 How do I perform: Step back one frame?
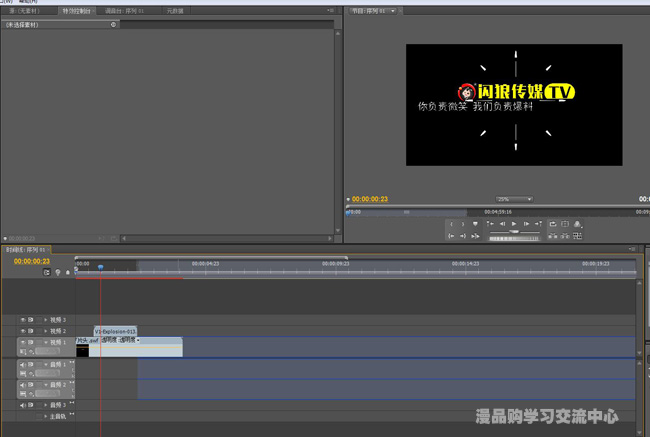point(502,224)
